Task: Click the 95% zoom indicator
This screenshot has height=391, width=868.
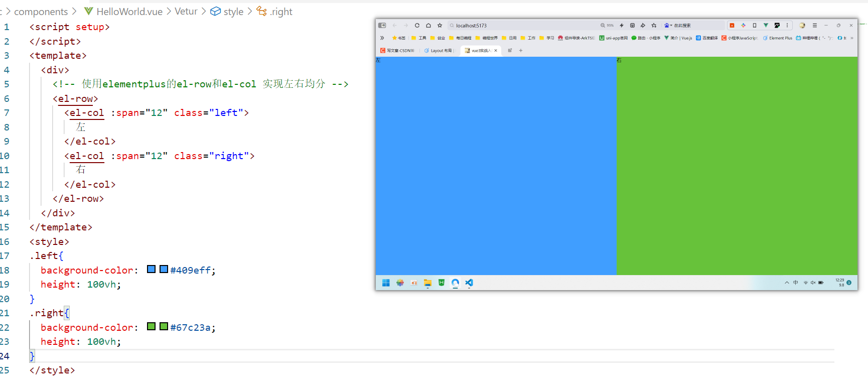Action: 607,25
